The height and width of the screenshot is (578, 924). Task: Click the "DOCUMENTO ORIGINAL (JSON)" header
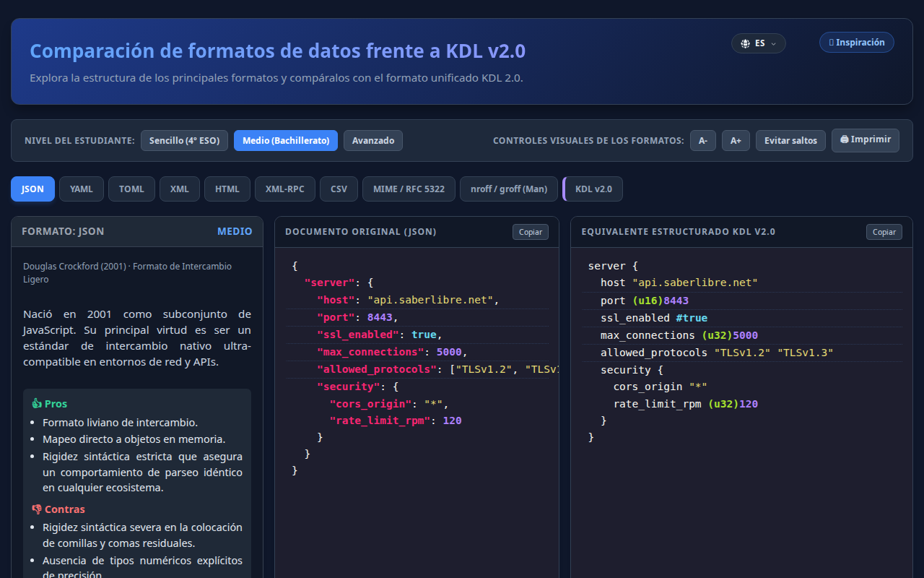(x=361, y=232)
